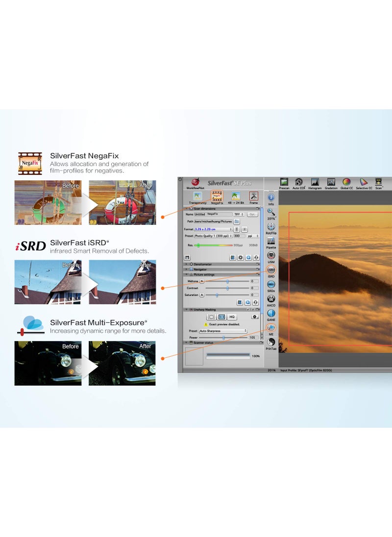Activate the USM sharpening tool
392x537 pixels.
[271, 257]
